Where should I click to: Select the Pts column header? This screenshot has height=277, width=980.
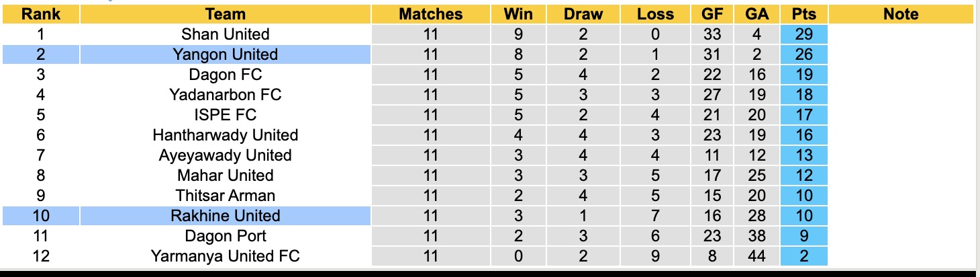click(803, 14)
